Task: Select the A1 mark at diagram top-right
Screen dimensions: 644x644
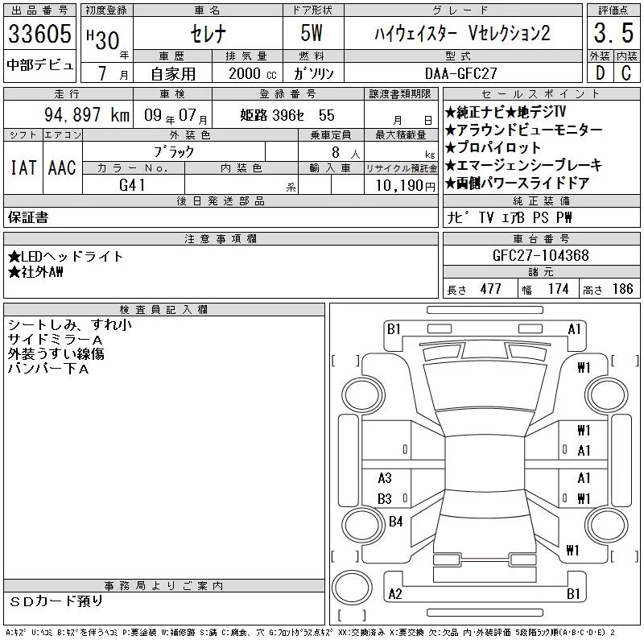Action: click(x=574, y=329)
